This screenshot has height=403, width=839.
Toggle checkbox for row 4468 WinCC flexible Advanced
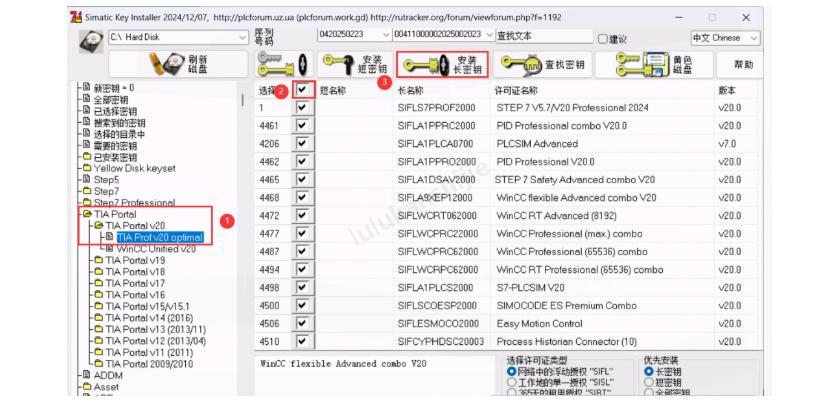click(x=303, y=197)
